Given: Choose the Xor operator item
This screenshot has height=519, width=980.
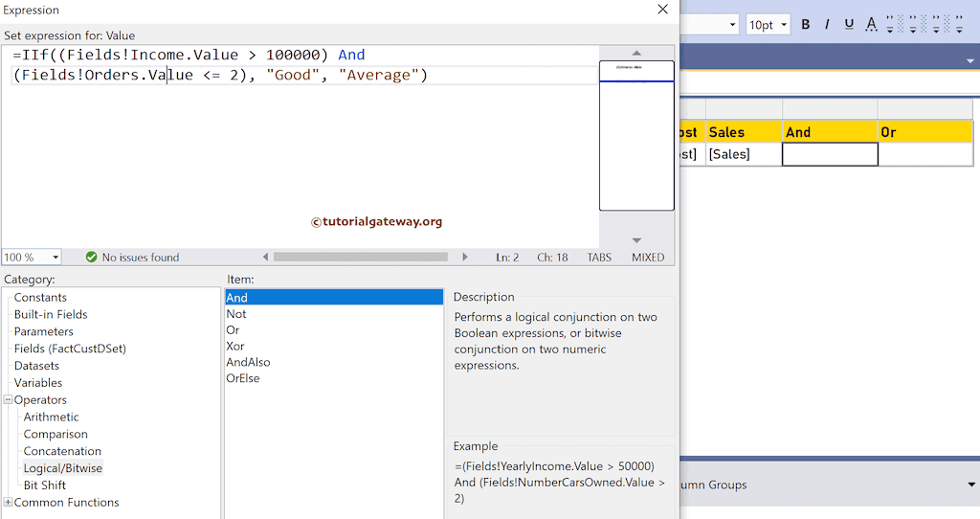Looking at the screenshot, I should click(x=235, y=346).
